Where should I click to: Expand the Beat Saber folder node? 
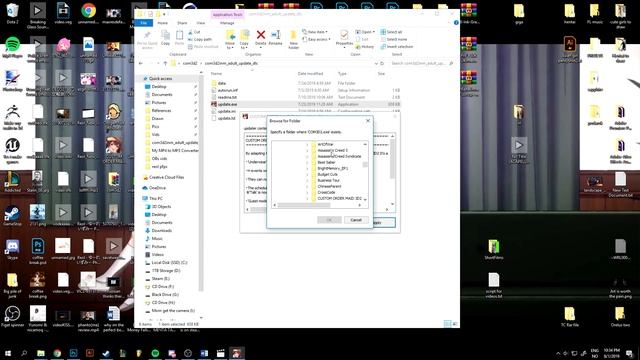coord(307,162)
